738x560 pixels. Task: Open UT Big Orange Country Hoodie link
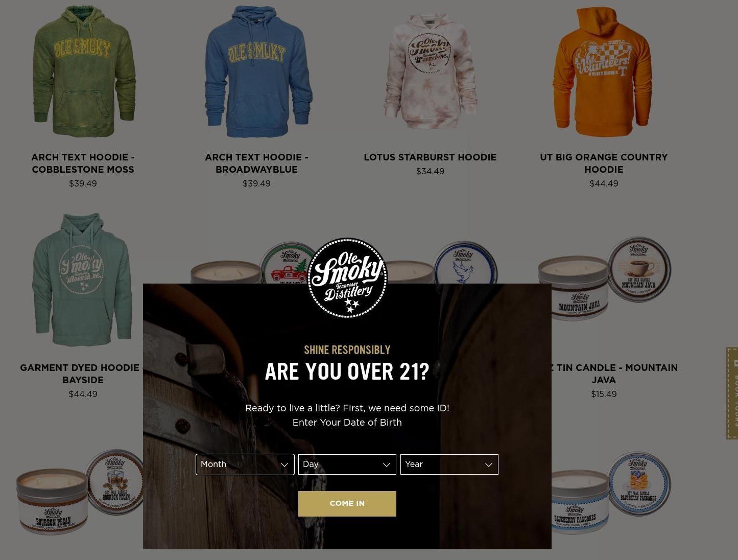604,164
